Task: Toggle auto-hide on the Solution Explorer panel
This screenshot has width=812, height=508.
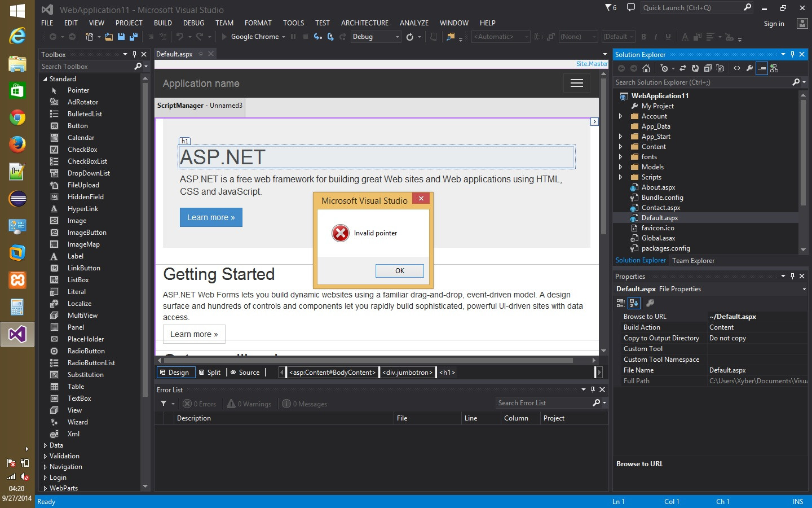Action: click(793, 54)
